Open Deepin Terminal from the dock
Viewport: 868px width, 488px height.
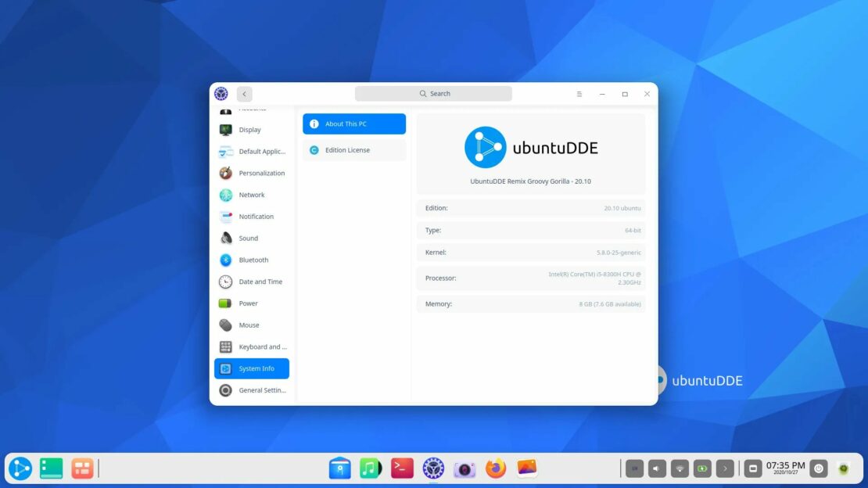click(x=401, y=468)
